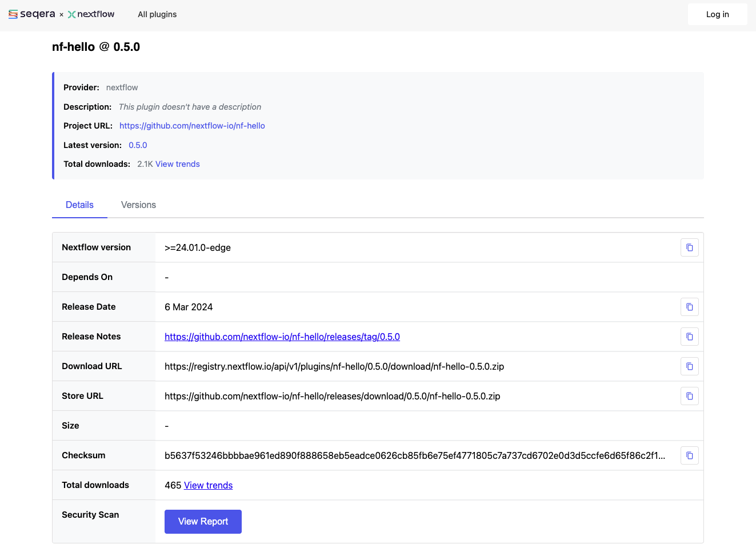
Task: Open the latest version 0.5.0 link
Action: [x=138, y=145]
